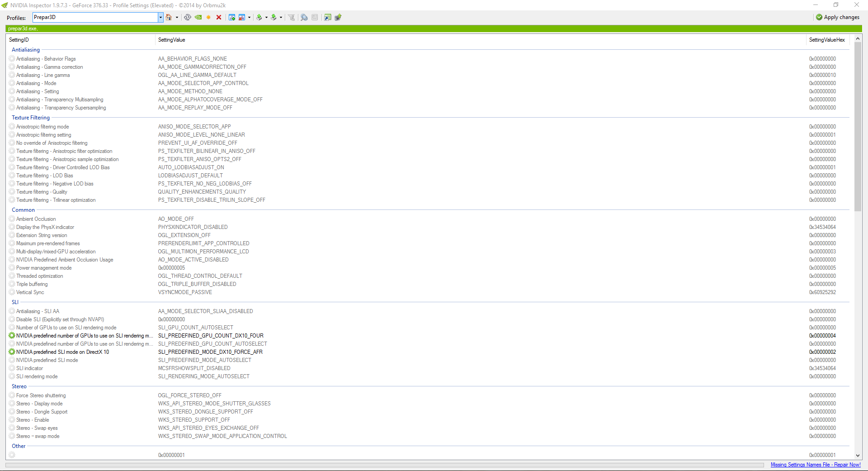Click the gear icon beside Ambient Occlusion

coord(12,219)
